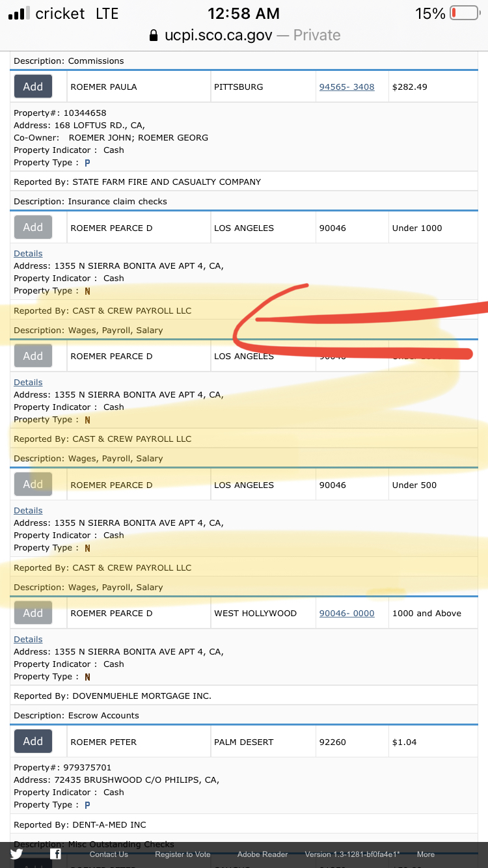The height and width of the screenshot is (868, 488).
Task: Open the More footer menu
Action: (426, 854)
